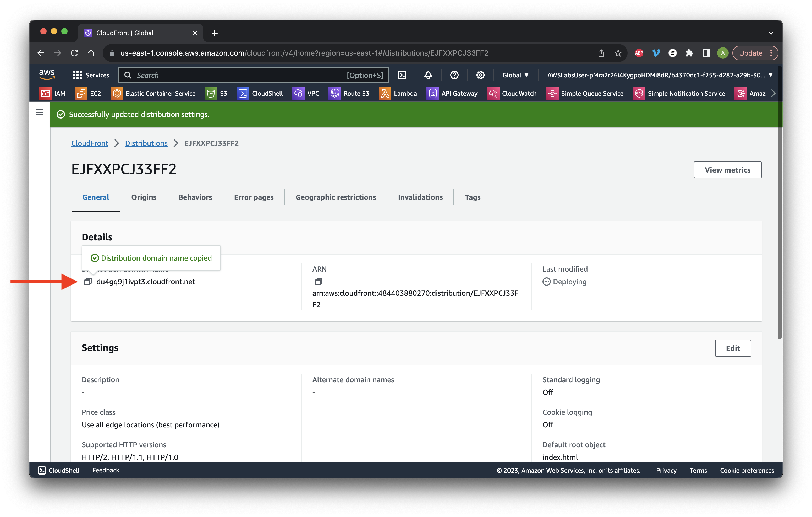Viewport: 812px width, 517px height.
Task: Open the browser extensions puzzle icon
Action: [x=689, y=53]
